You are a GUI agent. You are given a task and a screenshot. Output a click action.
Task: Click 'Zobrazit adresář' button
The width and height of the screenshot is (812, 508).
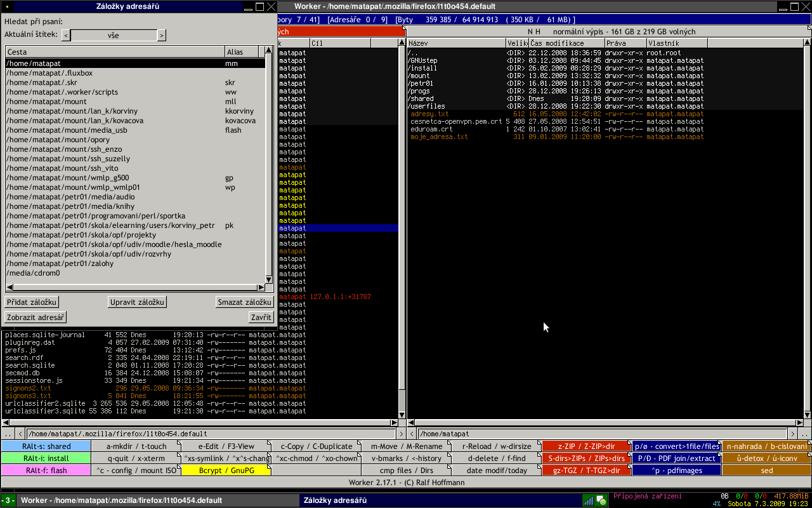point(36,317)
